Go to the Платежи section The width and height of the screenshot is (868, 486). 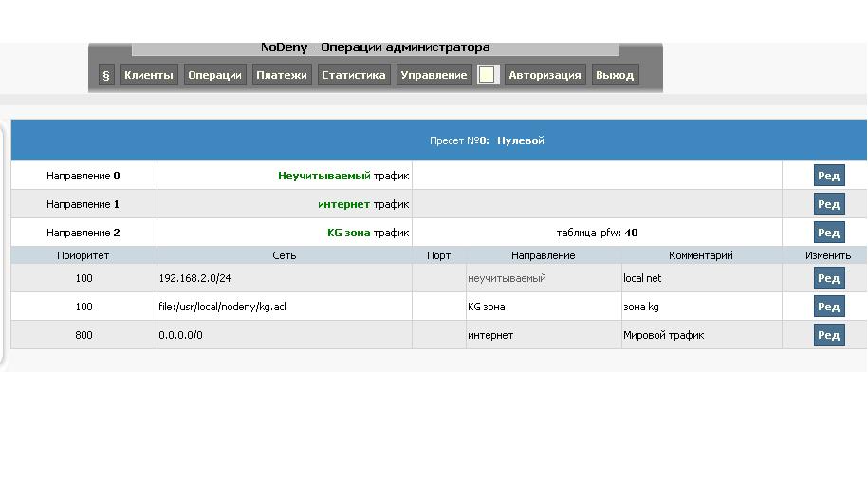click(x=282, y=75)
